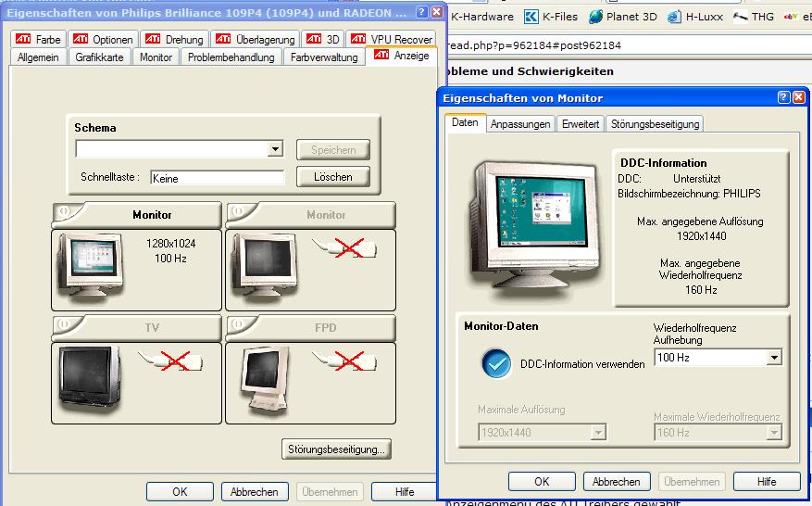Viewport: 812px width, 506px height.
Task: Switch to the Drehung tab
Action: click(x=174, y=40)
